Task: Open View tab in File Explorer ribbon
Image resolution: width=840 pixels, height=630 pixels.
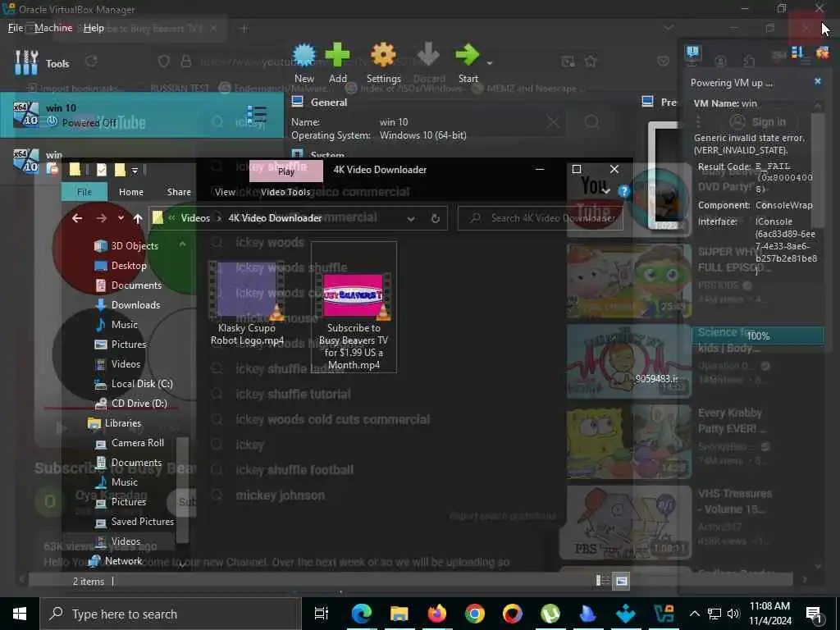Action: pyautogui.click(x=225, y=192)
